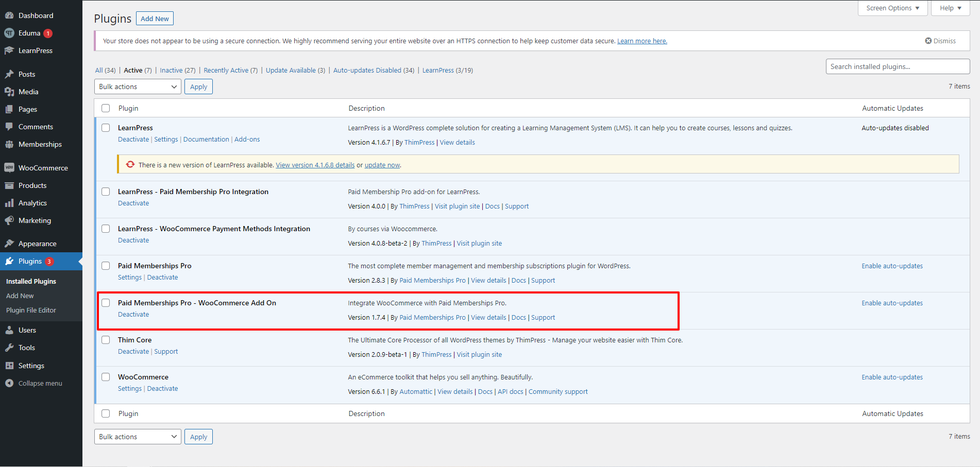This screenshot has width=980, height=467.
Task: Check the WooCommerce plugin checkbox
Action: coord(106,377)
